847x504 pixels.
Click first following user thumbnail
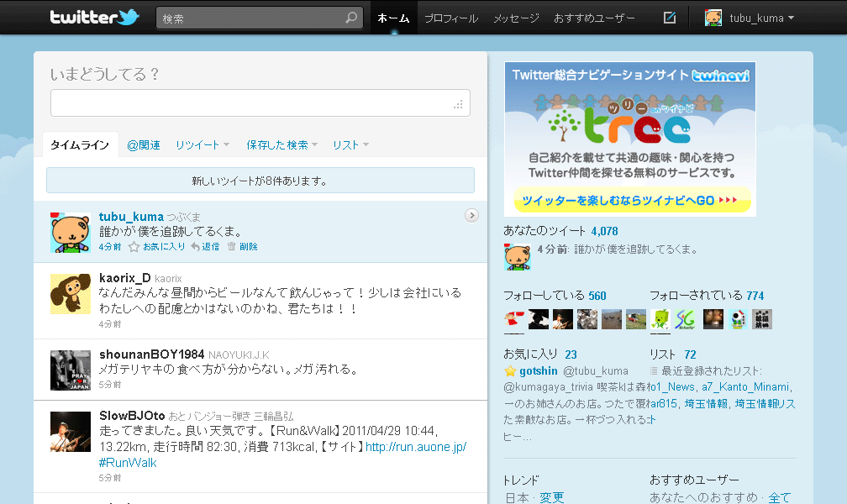(514, 319)
